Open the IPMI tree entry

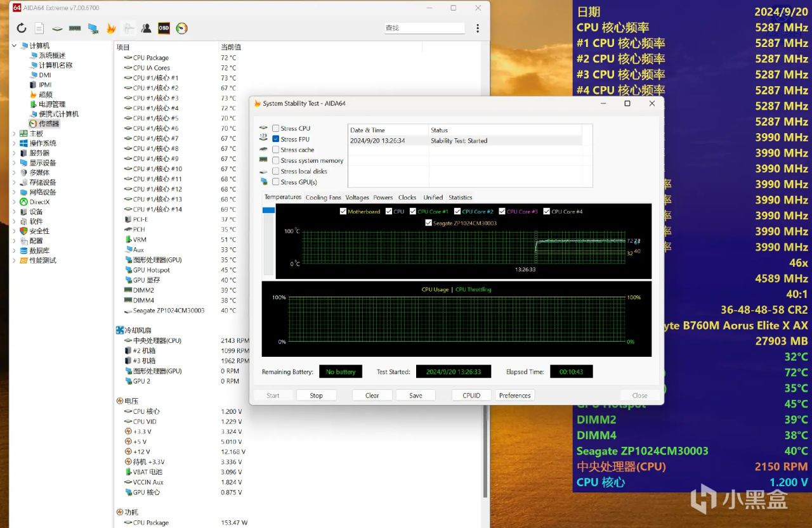[45, 84]
